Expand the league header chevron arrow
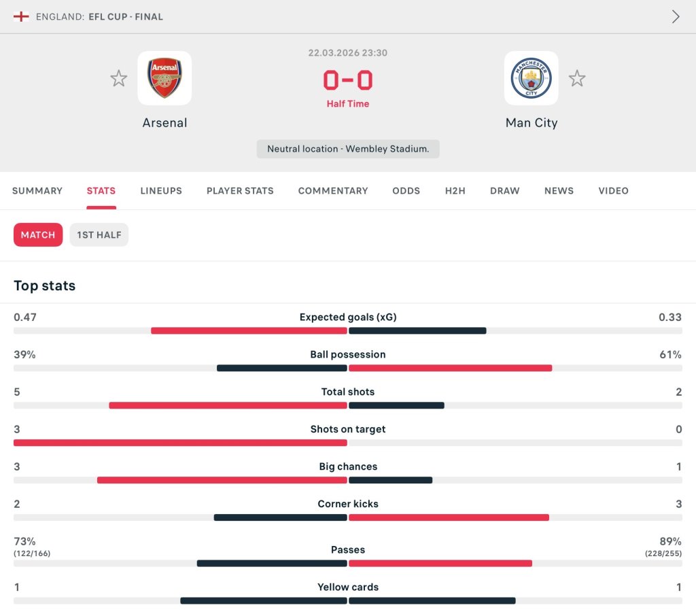This screenshot has height=616, width=696. coord(675,16)
